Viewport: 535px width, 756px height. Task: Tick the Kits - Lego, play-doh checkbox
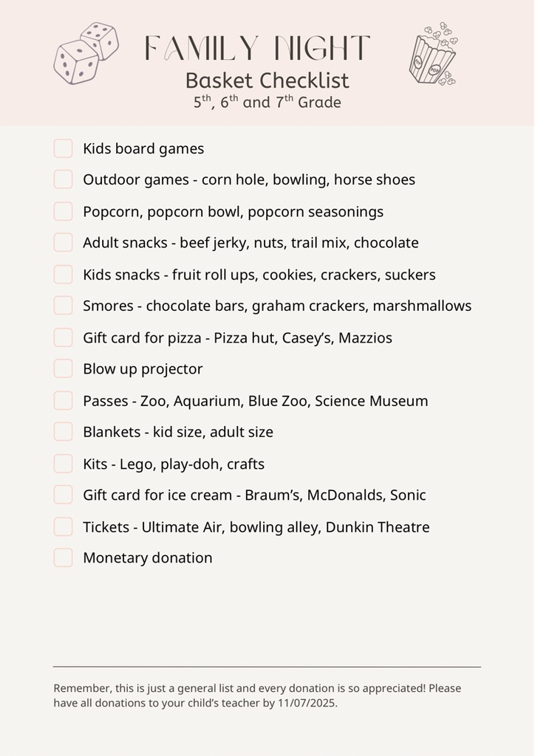point(63,464)
